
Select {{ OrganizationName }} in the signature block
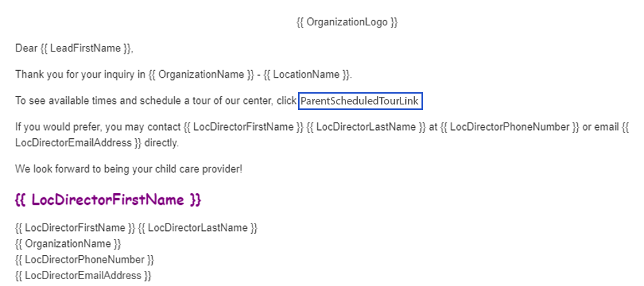click(x=68, y=244)
